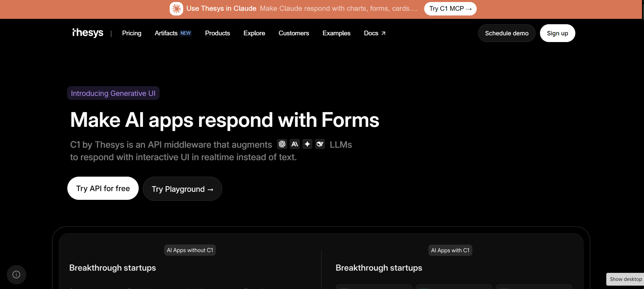
Task: Click the fourth LLM provider icon
Action: [x=320, y=144]
